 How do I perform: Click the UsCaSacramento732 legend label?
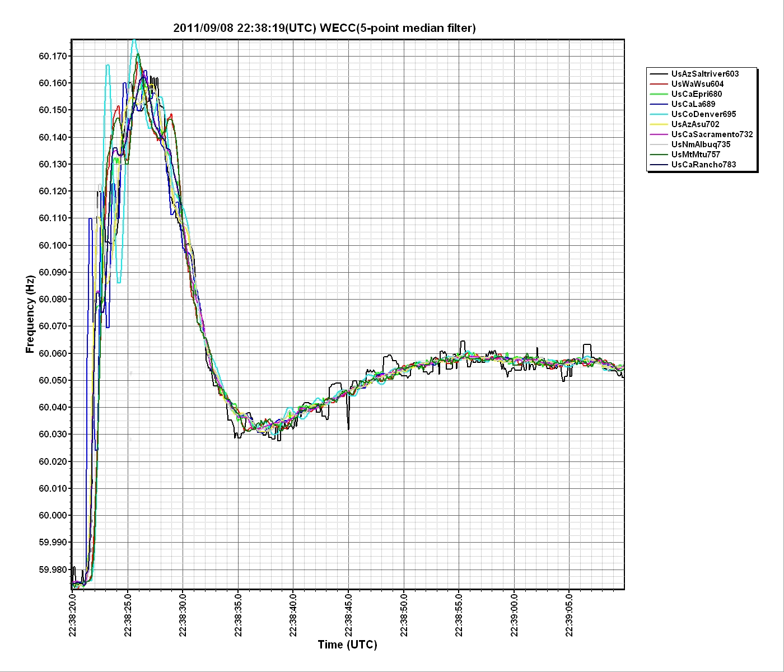712,134
